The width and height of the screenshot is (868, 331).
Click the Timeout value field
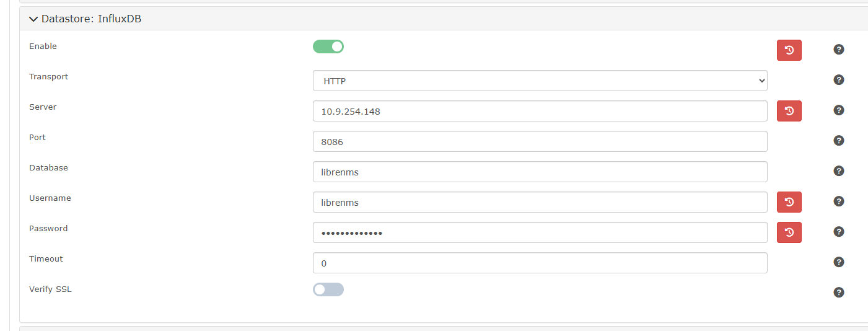pos(540,263)
